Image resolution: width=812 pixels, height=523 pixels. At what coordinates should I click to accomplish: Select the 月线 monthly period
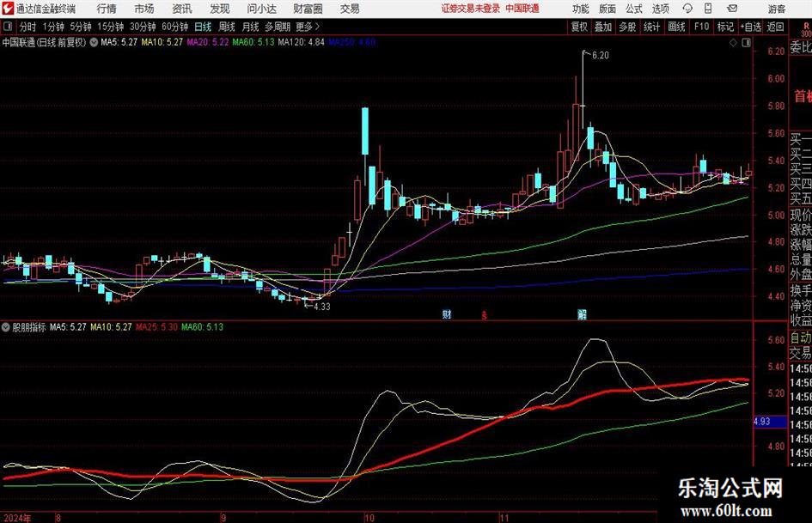(x=250, y=27)
